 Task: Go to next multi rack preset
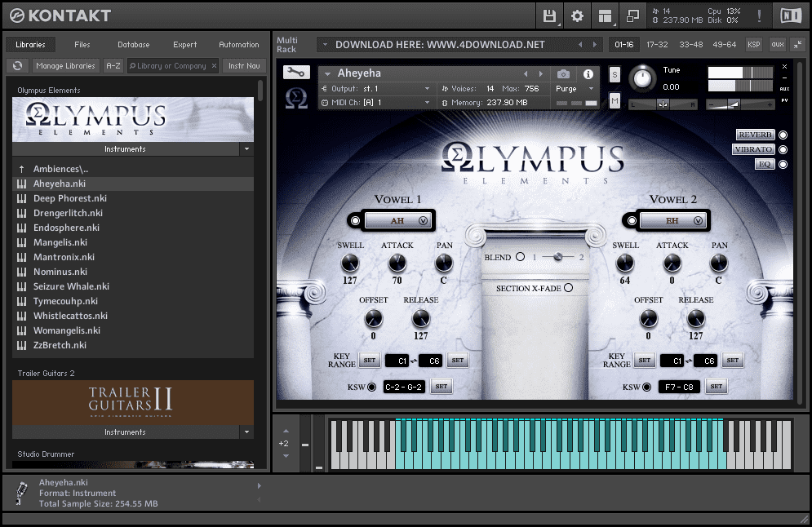(x=594, y=45)
